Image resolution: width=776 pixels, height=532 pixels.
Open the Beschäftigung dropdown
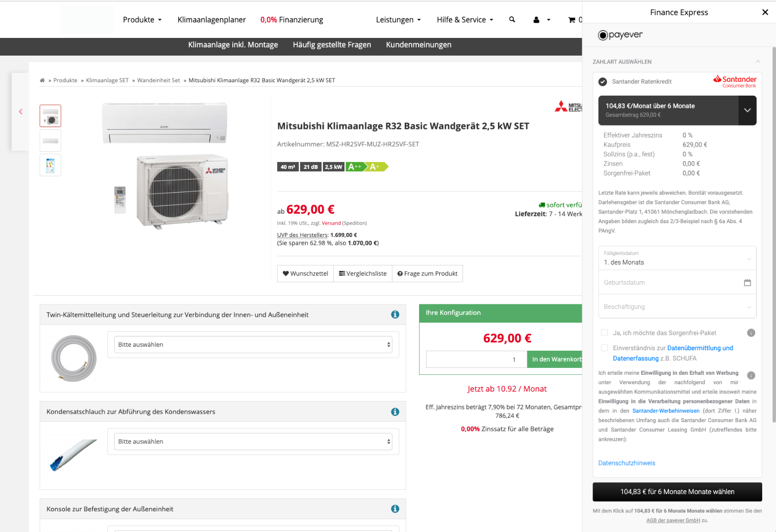point(677,307)
